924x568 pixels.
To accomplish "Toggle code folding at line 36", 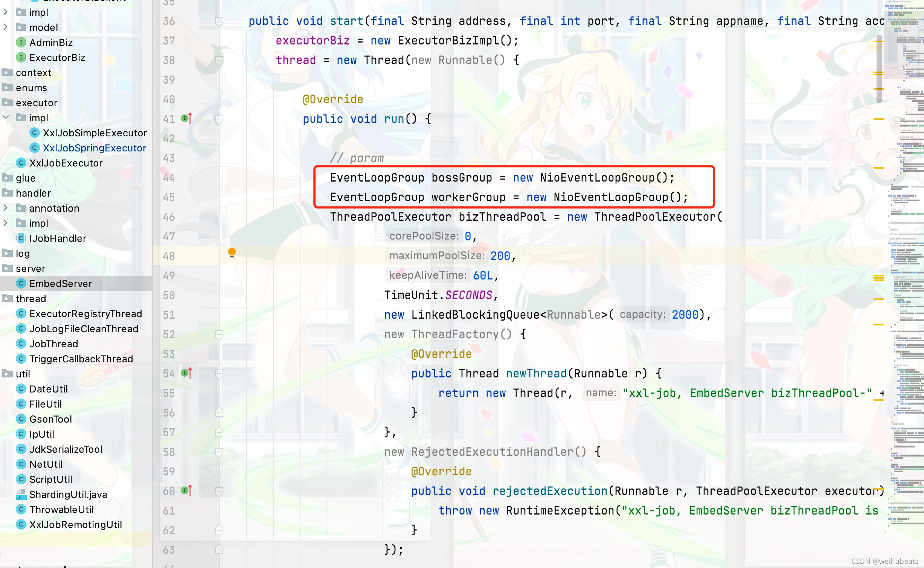I will tap(219, 21).
